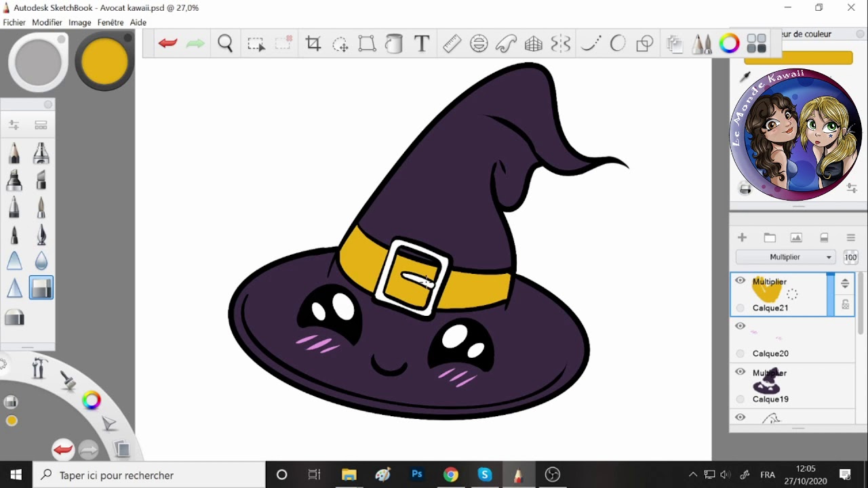Toggle eye of bottom partially visible layer
Image resolution: width=868 pixels, height=488 pixels.
[741, 418]
